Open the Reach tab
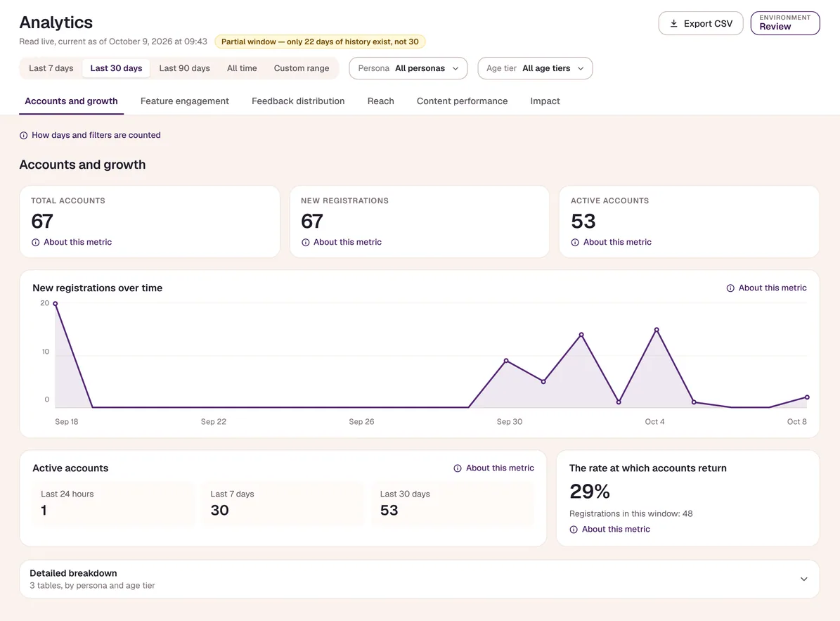840x621 pixels. [381, 101]
